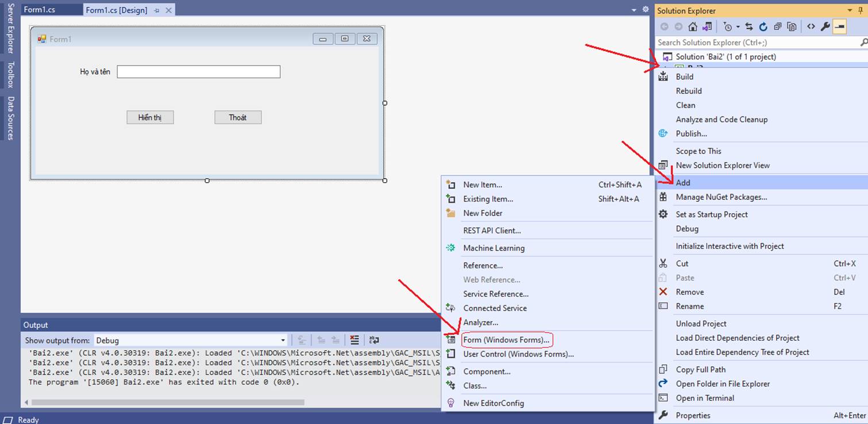
Task: Click the Refresh icon in Solution Explorer toolbar
Action: point(763,26)
